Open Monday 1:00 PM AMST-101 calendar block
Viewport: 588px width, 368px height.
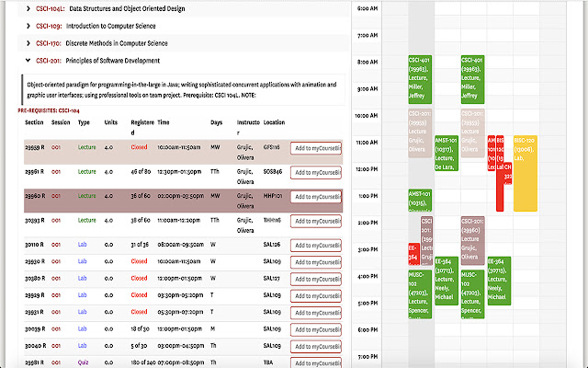click(420, 201)
